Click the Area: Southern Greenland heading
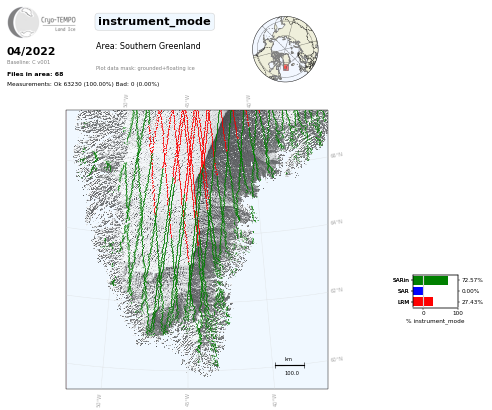492x410 pixels. (x=148, y=46)
